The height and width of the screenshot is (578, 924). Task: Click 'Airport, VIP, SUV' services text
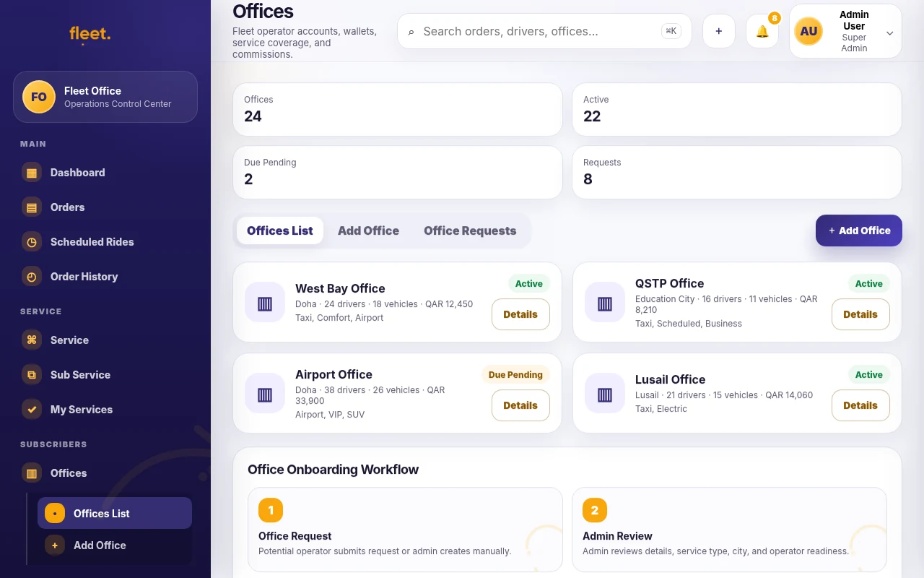pyautogui.click(x=330, y=415)
